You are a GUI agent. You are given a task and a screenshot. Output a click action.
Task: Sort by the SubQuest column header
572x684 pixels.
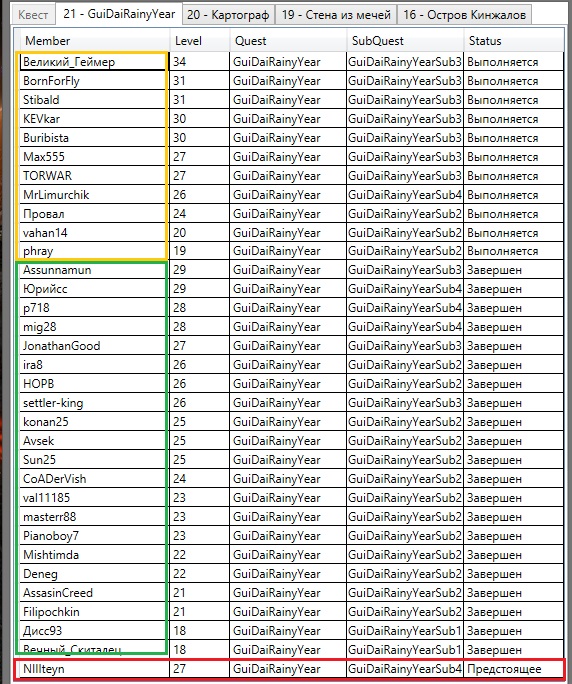point(405,41)
